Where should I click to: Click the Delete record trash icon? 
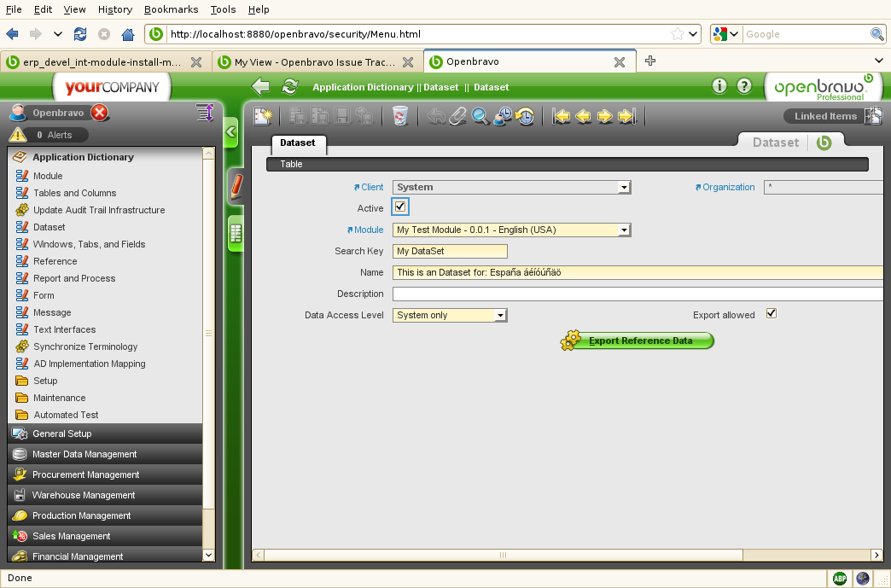tap(400, 117)
